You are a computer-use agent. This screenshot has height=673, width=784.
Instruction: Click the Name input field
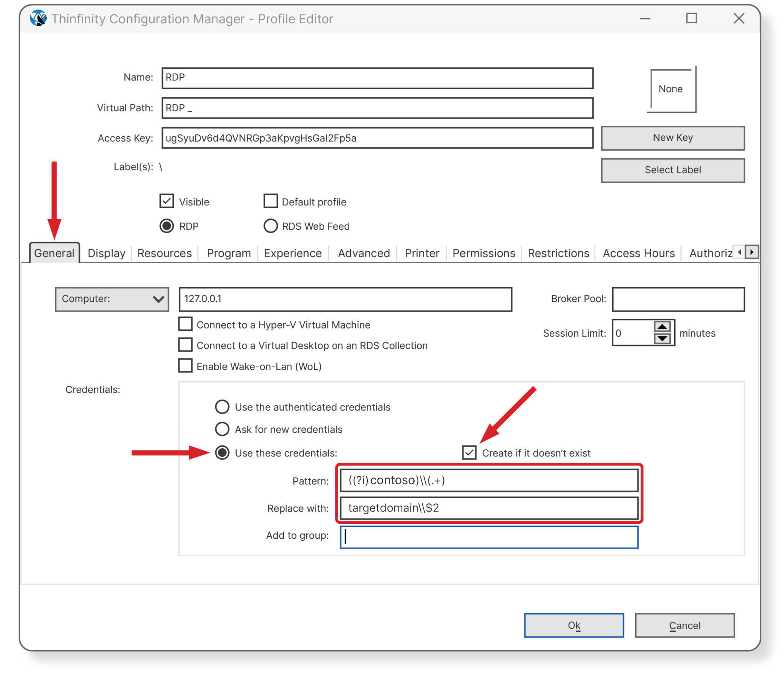point(377,78)
